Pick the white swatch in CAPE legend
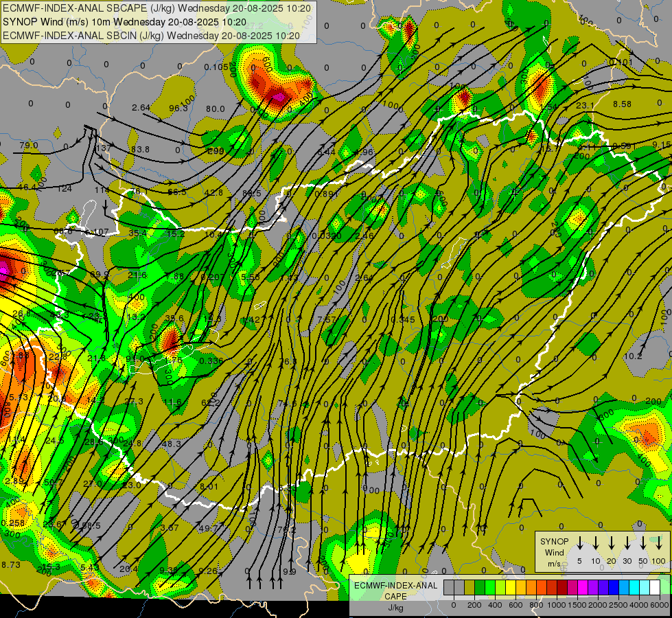The image size is (672, 618). (654, 588)
